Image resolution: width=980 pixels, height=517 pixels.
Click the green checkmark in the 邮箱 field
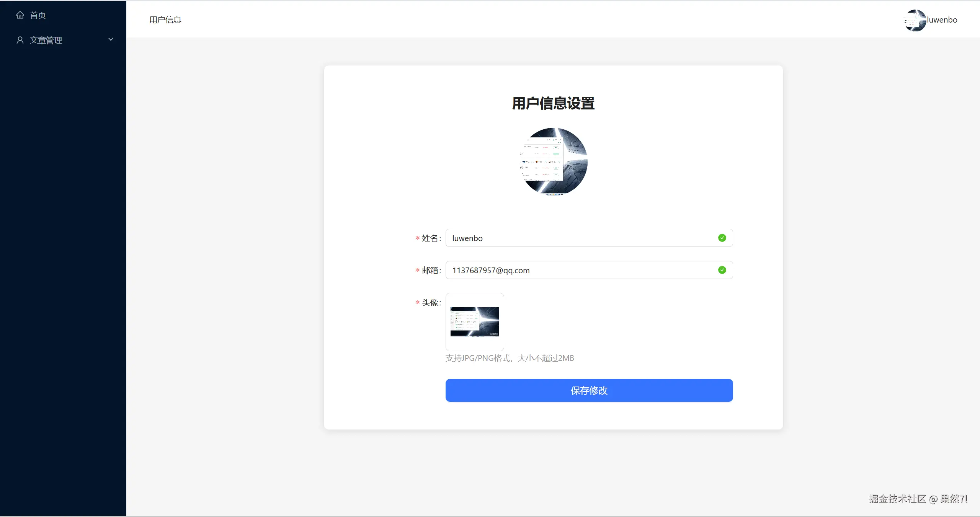click(722, 270)
